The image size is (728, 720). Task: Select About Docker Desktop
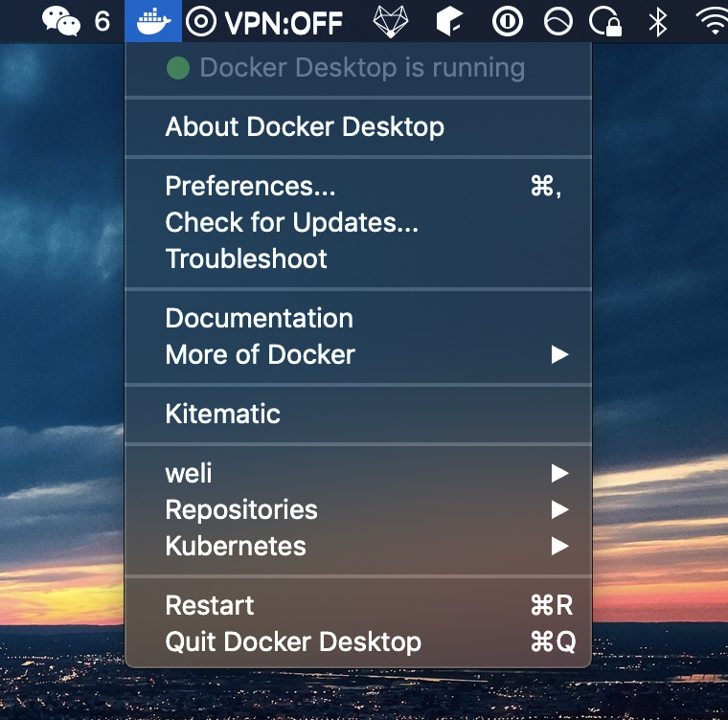[358, 126]
